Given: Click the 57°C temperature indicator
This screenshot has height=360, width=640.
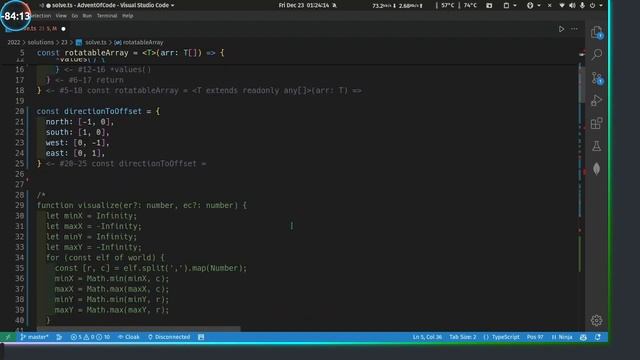Looking at the screenshot, I should coord(447,5).
